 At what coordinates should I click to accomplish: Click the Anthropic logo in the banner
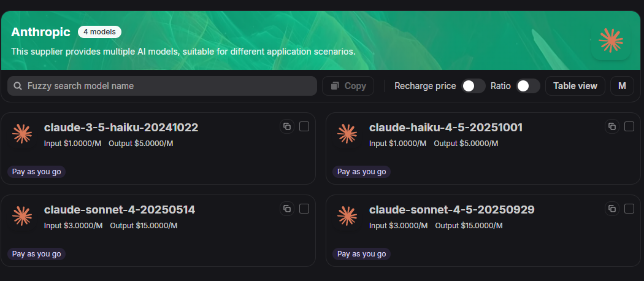tap(610, 40)
